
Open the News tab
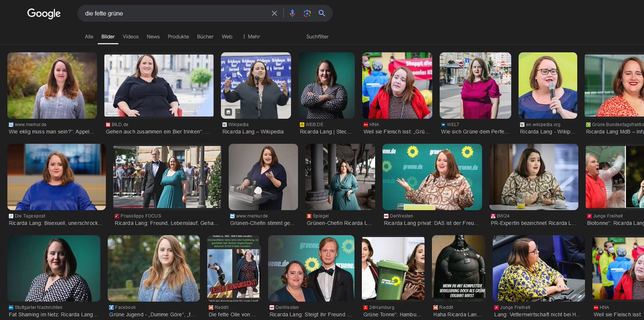(153, 36)
